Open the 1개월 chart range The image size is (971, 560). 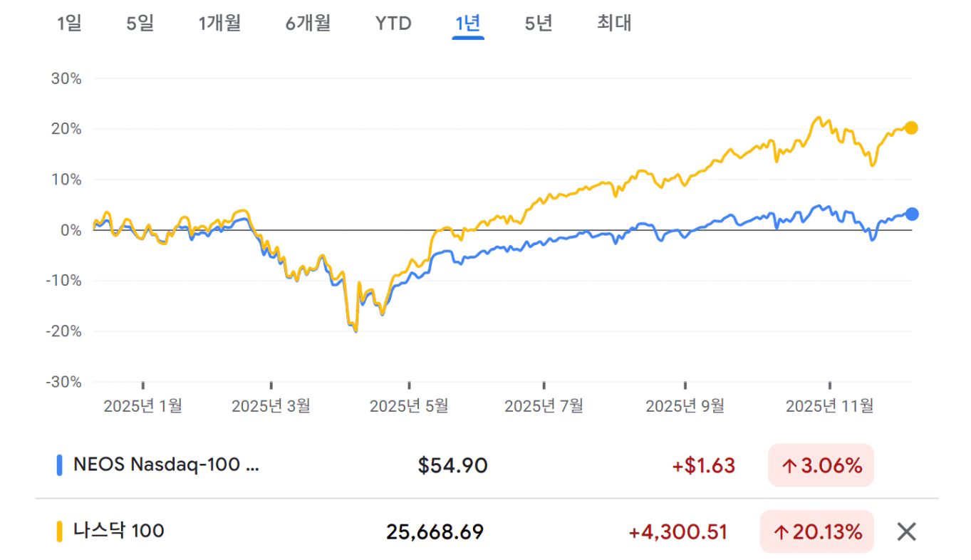219,24
